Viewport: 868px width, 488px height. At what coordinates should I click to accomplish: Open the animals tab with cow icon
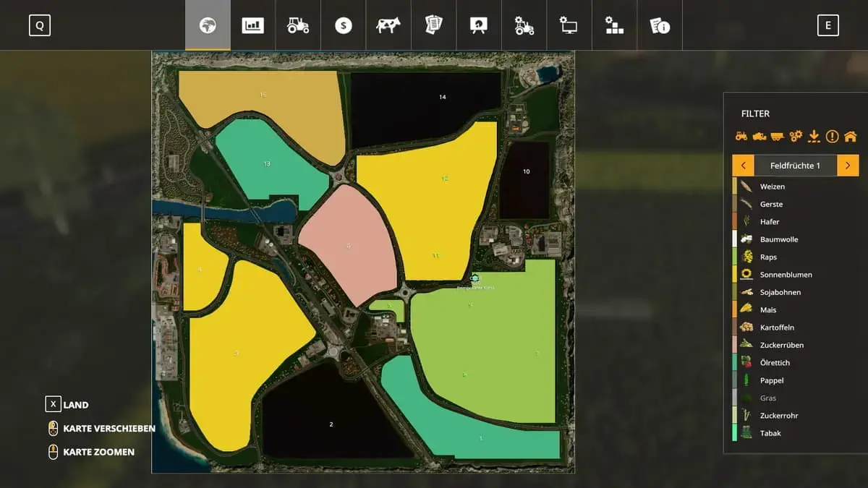tap(388, 25)
